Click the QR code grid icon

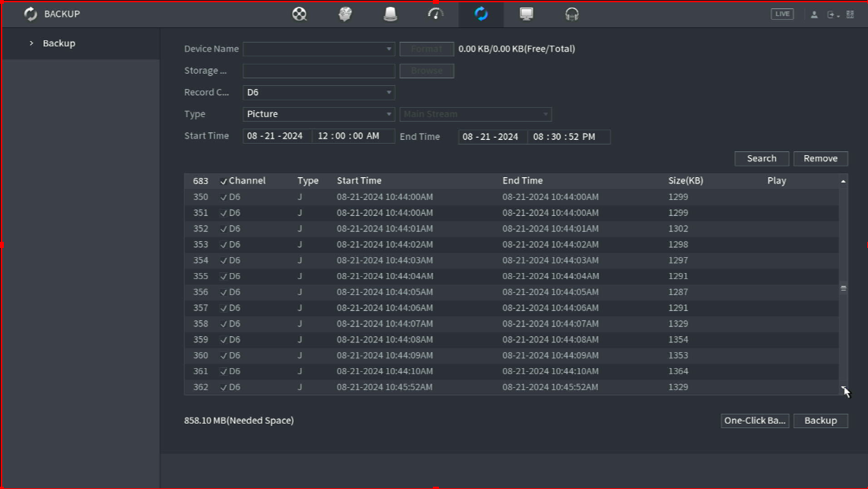pos(851,15)
